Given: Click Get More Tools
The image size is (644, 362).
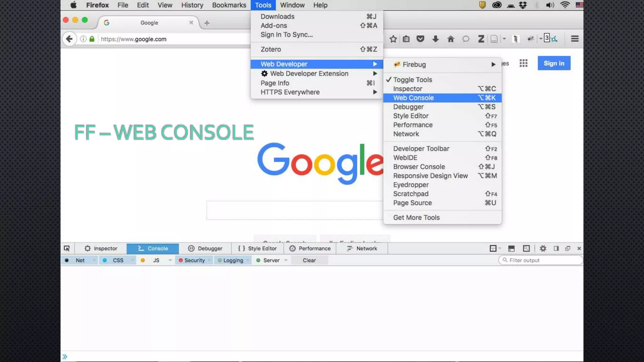Looking at the screenshot, I should (x=442, y=217).
